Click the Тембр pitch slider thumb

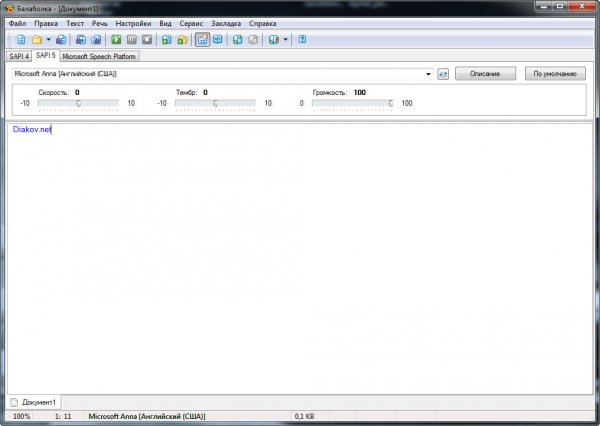point(215,103)
